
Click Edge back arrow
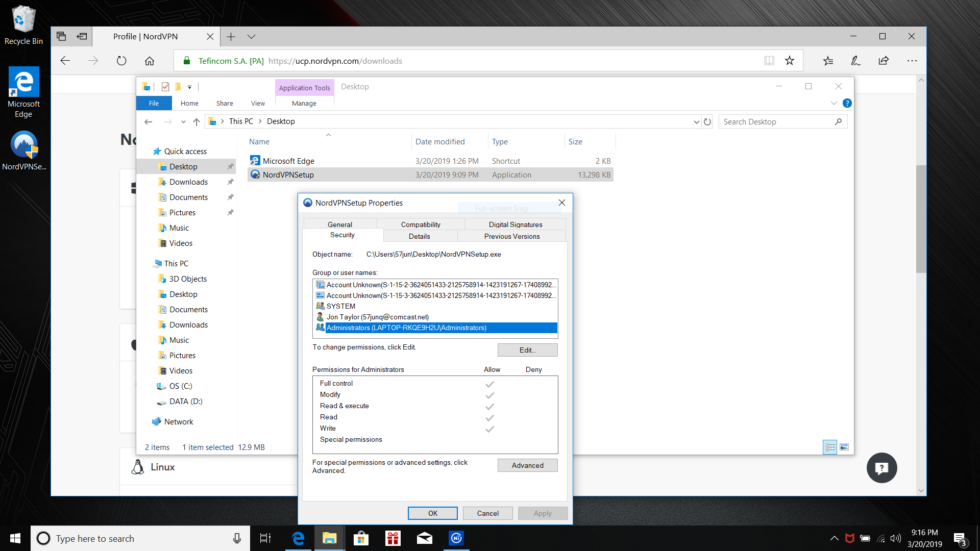click(65, 61)
